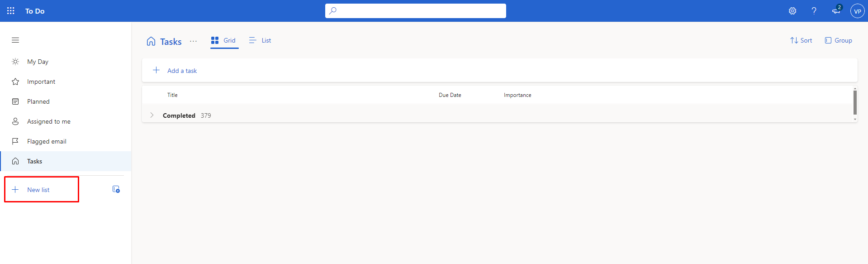Click the To Do app title
Screen dimensions: 868x264
pyautogui.click(x=35, y=11)
